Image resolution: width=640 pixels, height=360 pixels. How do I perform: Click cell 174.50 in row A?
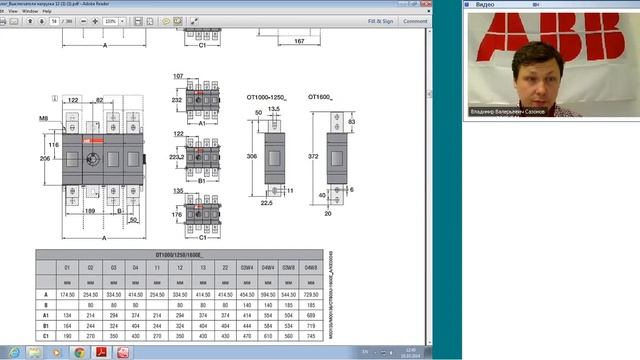click(67, 295)
